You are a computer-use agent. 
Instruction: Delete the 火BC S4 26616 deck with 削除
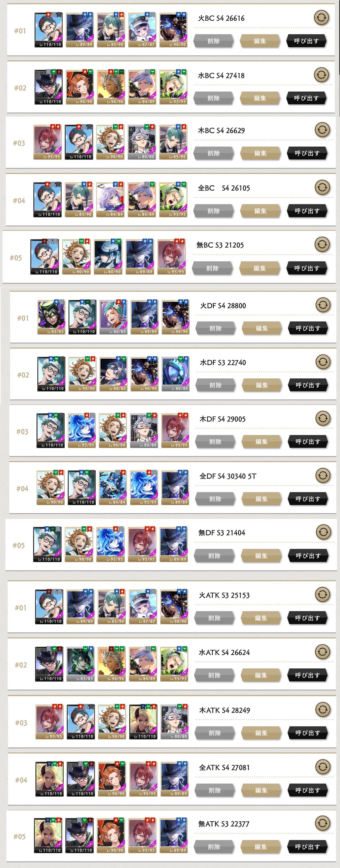coord(213,41)
